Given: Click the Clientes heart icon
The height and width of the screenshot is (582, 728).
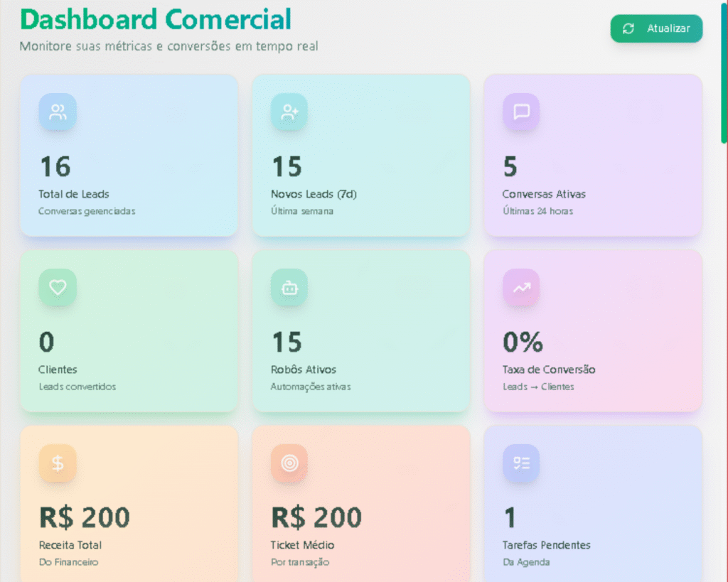Looking at the screenshot, I should [x=58, y=287].
